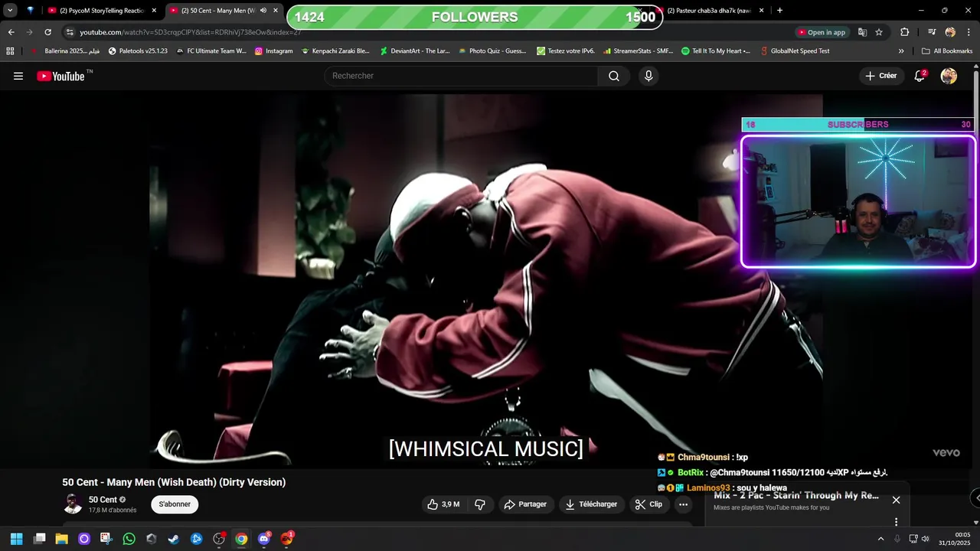Open Tell It To My Heart bookmark

click(716, 51)
